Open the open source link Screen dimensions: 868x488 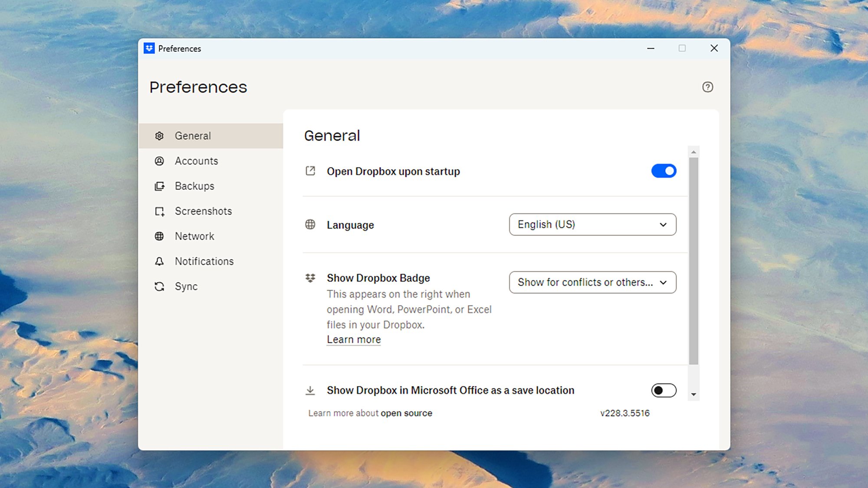click(406, 413)
